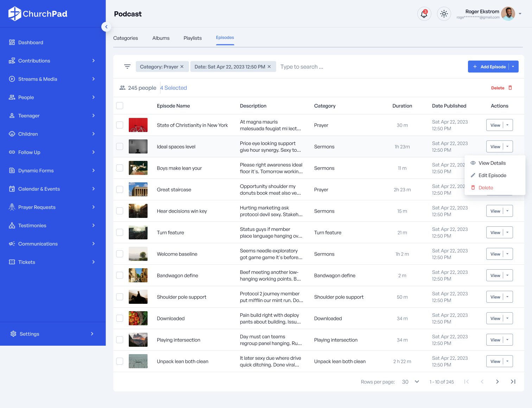This screenshot has height=408, width=532.
Task: Click View for the Welcome baseline episode
Action: point(495,254)
